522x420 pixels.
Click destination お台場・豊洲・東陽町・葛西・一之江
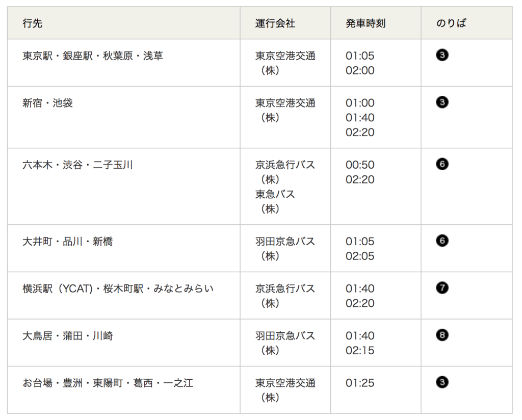coord(108,383)
